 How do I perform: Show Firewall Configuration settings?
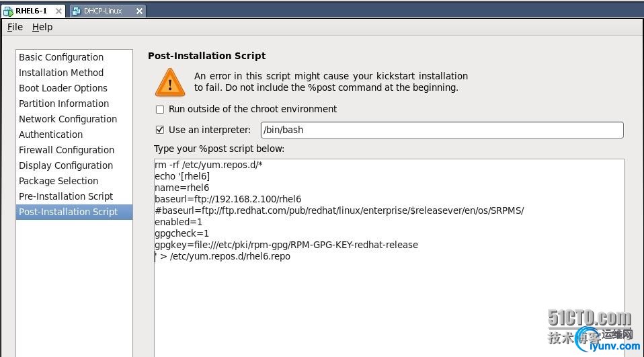click(x=67, y=150)
